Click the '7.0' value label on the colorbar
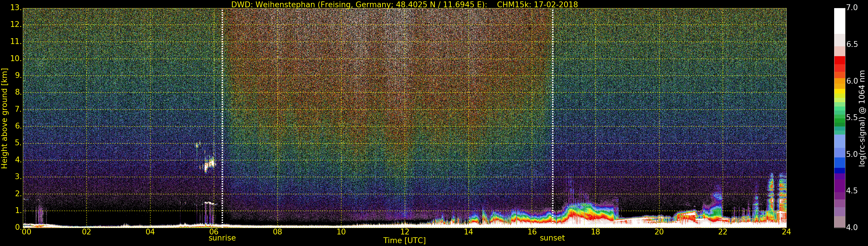This screenshot has width=868, height=246. coord(852,8)
